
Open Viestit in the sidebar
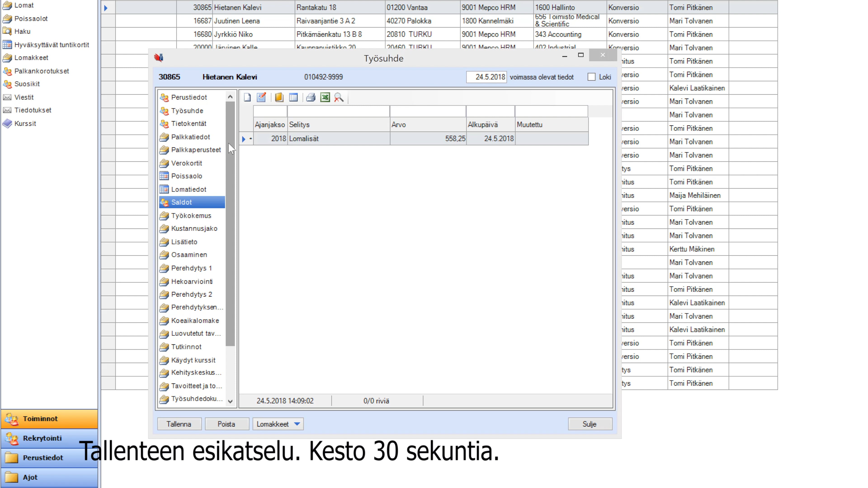pos(24,97)
